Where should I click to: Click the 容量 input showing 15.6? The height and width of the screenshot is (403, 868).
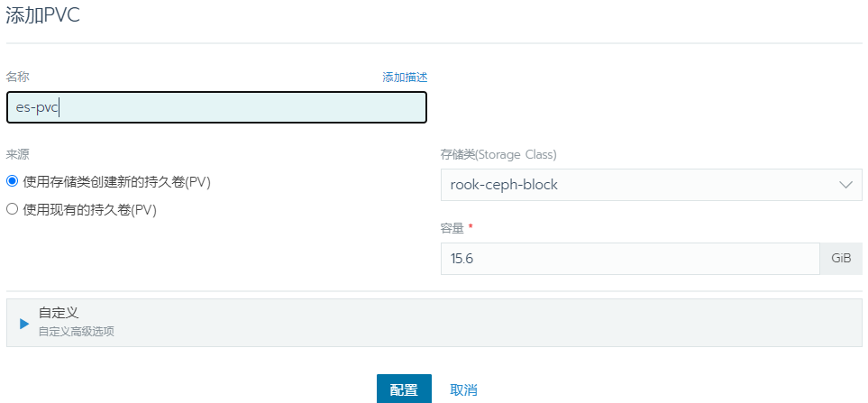tap(630, 259)
